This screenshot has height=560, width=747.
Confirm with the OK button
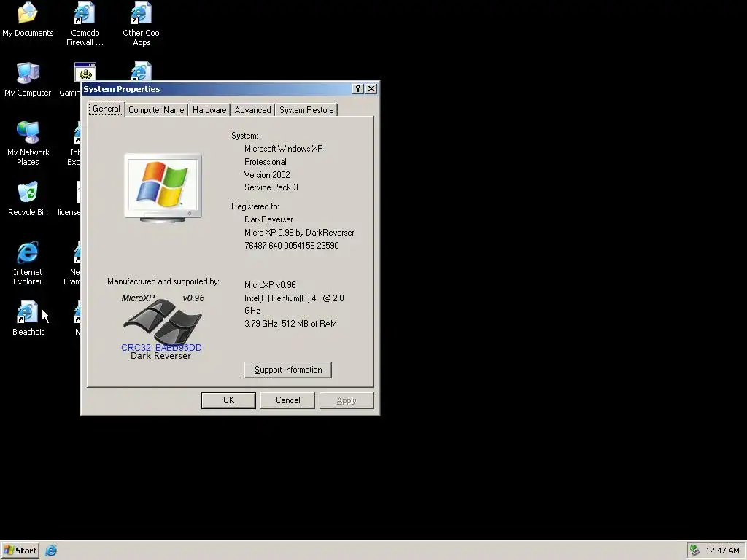coord(228,400)
